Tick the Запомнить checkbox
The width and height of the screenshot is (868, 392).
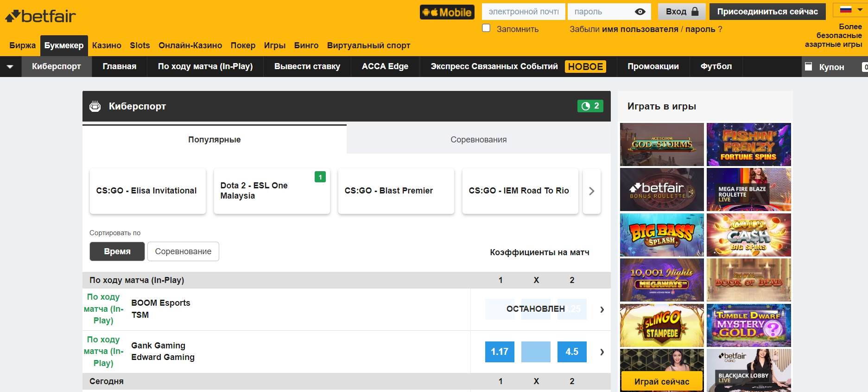click(x=486, y=28)
